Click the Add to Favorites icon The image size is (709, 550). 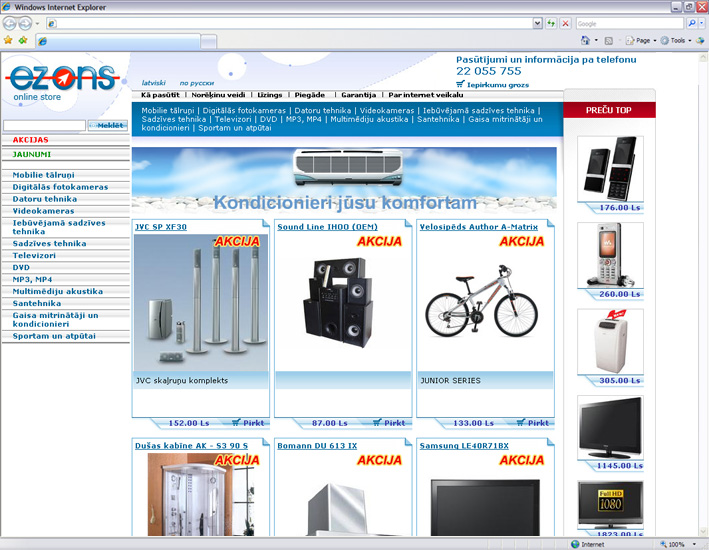[23, 41]
